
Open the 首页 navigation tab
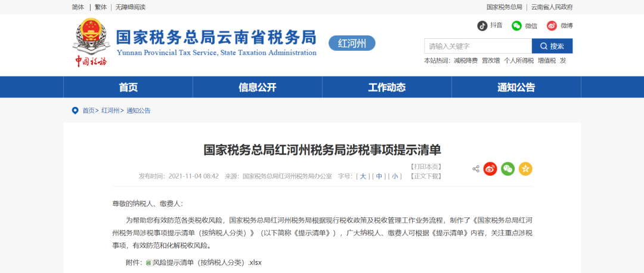(x=128, y=87)
